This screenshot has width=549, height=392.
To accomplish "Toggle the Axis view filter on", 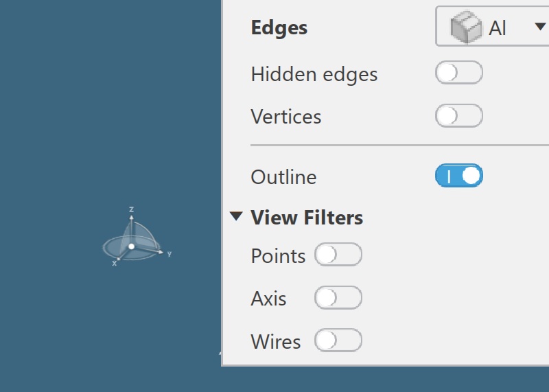I will tap(338, 298).
